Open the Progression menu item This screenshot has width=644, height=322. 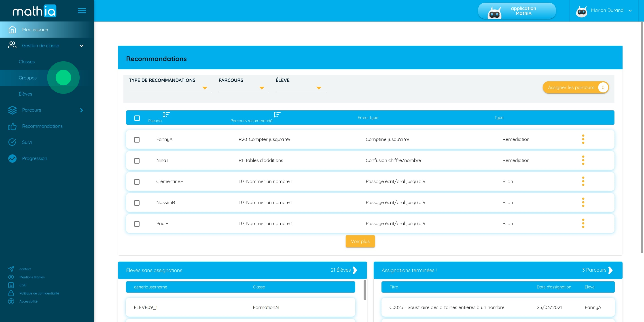click(x=34, y=158)
